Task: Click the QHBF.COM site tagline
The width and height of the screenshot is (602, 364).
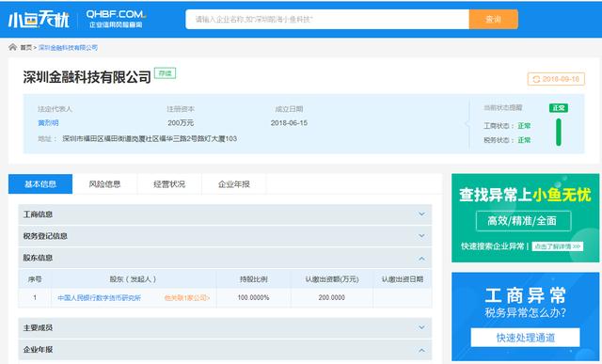Action: (116, 19)
